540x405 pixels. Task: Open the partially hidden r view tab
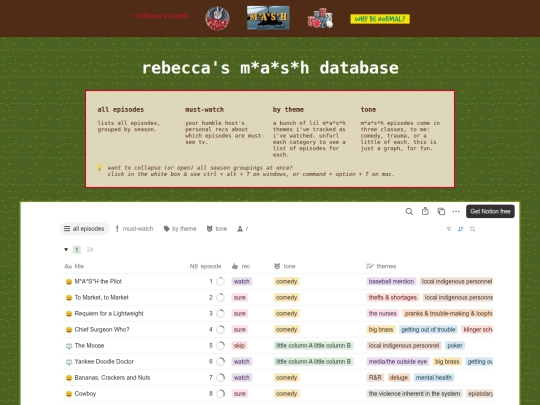tap(242, 229)
